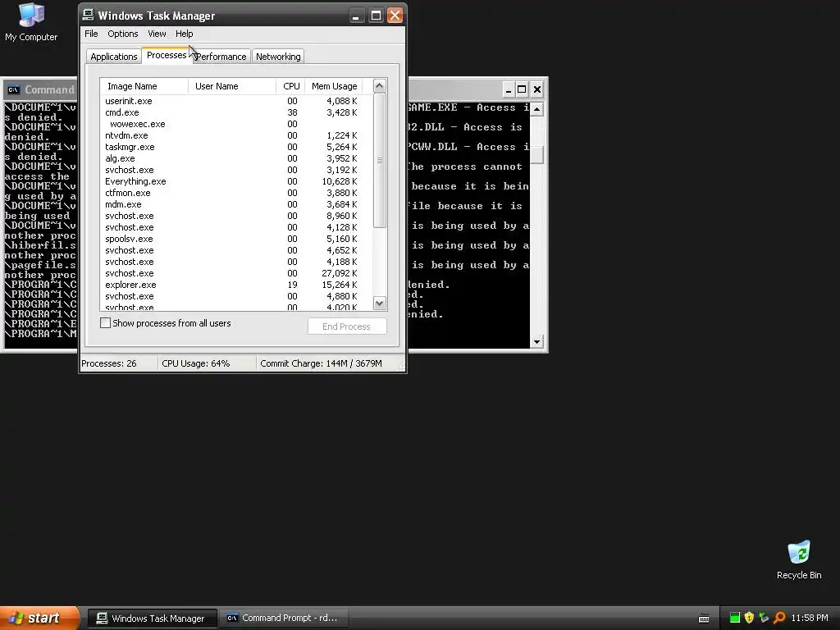This screenshot has height=630, width=840.
Task: Click Command Prompt scroll down arrow
Action: [x=536, y=342]
